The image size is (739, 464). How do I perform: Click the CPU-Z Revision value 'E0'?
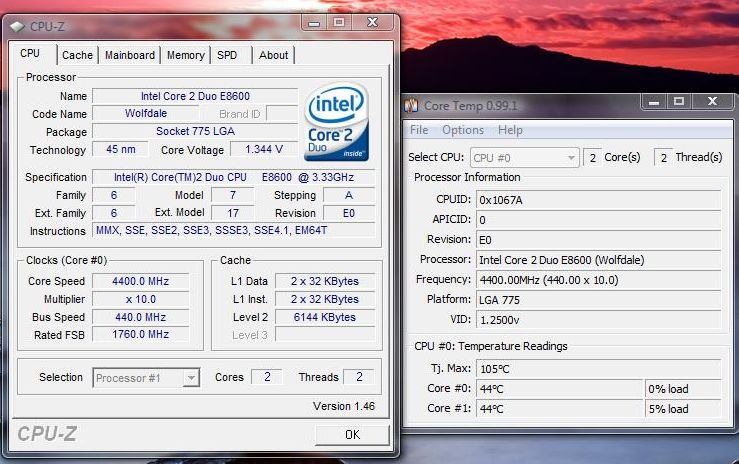(349, 213)
